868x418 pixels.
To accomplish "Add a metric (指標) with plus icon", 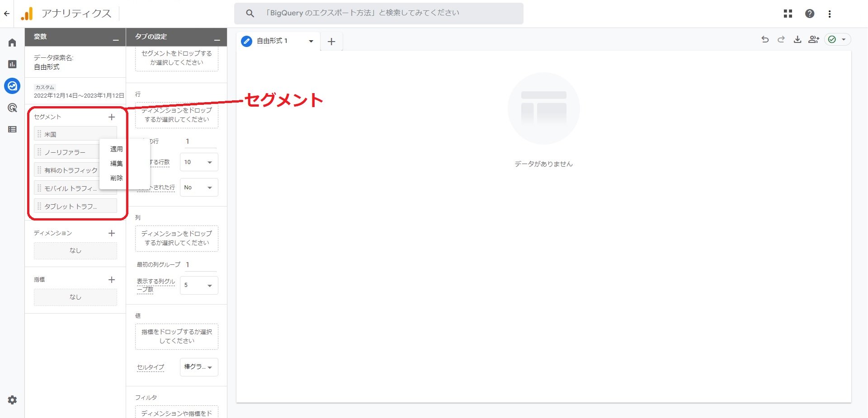I will tap(112, 280).
